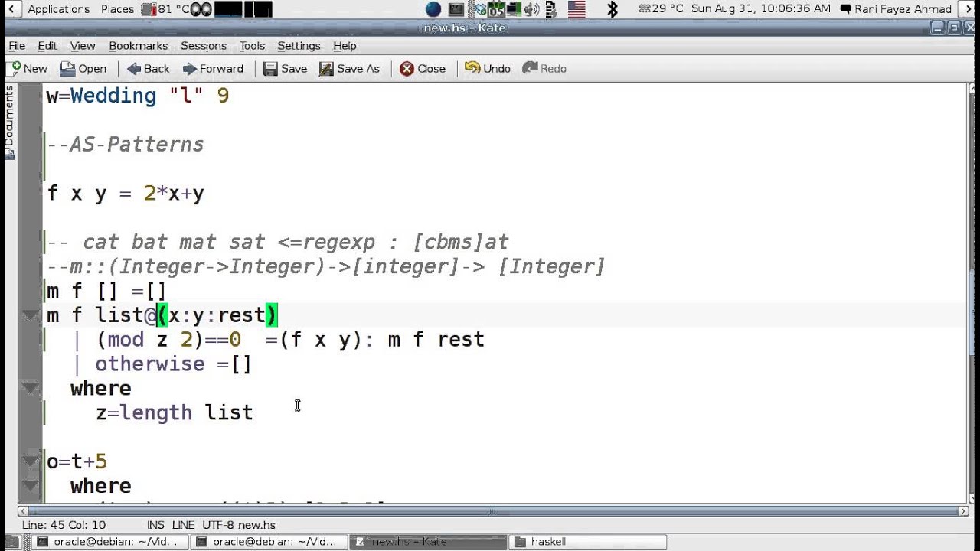Image resolution: width=980 pixels, height=551 pixels.
Task: Open the Places panel menu
Action: pyautogui.click(x=117, y=9)
